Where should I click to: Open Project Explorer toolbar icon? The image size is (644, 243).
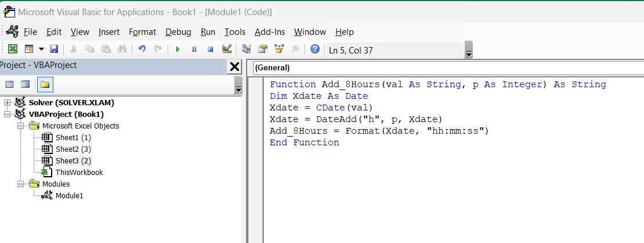[247, 49]
